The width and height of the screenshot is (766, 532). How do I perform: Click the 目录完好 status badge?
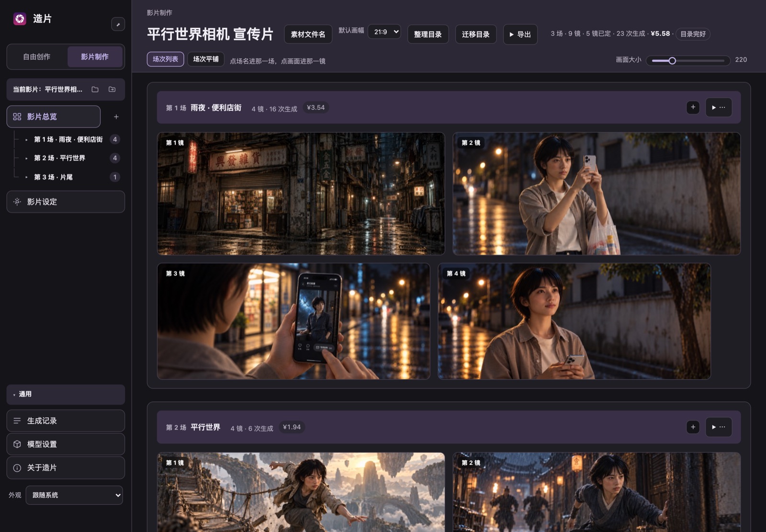click(693, 34)
